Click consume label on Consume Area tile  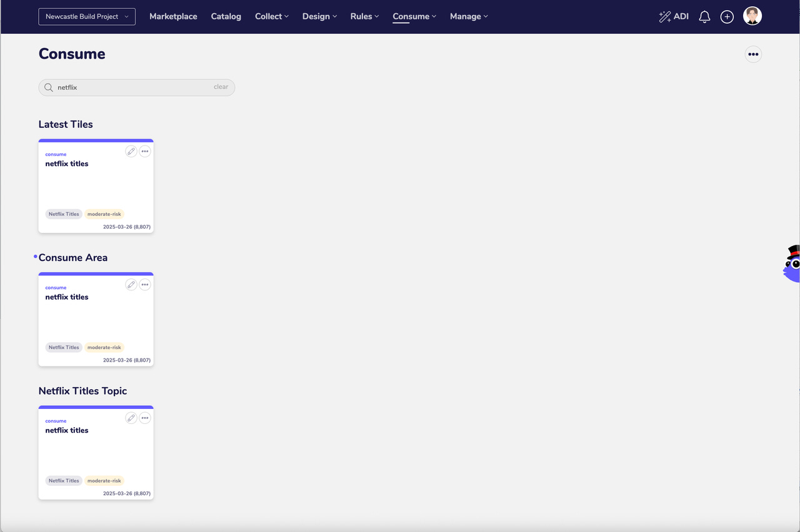pyautogui.click(x=56, y=288)
